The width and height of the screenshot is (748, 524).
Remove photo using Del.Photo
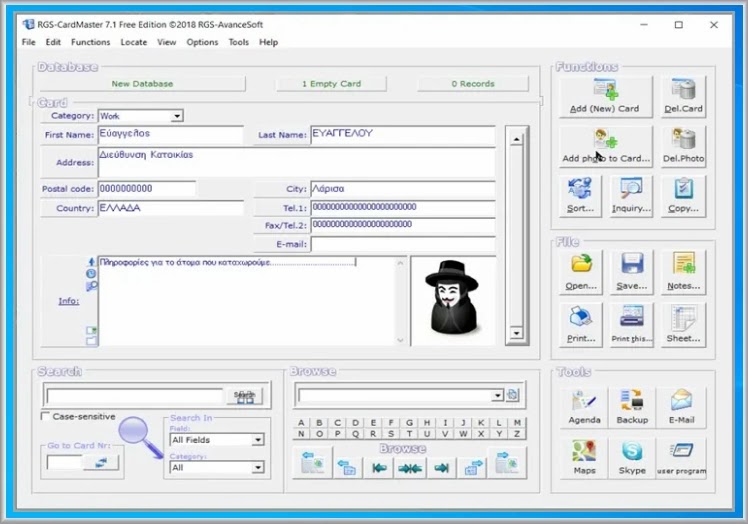[x=683, y=147]
